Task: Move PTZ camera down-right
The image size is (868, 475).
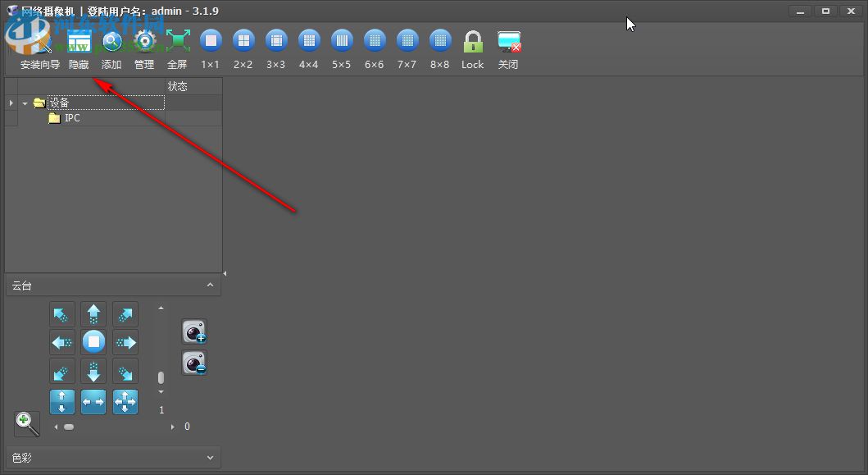Action: pos(125,372)
